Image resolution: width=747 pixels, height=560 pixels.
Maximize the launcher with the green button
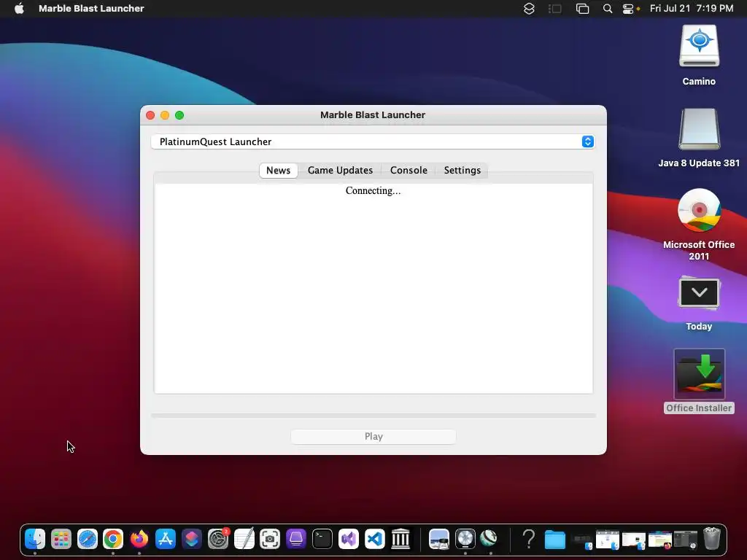coord(179,115)
